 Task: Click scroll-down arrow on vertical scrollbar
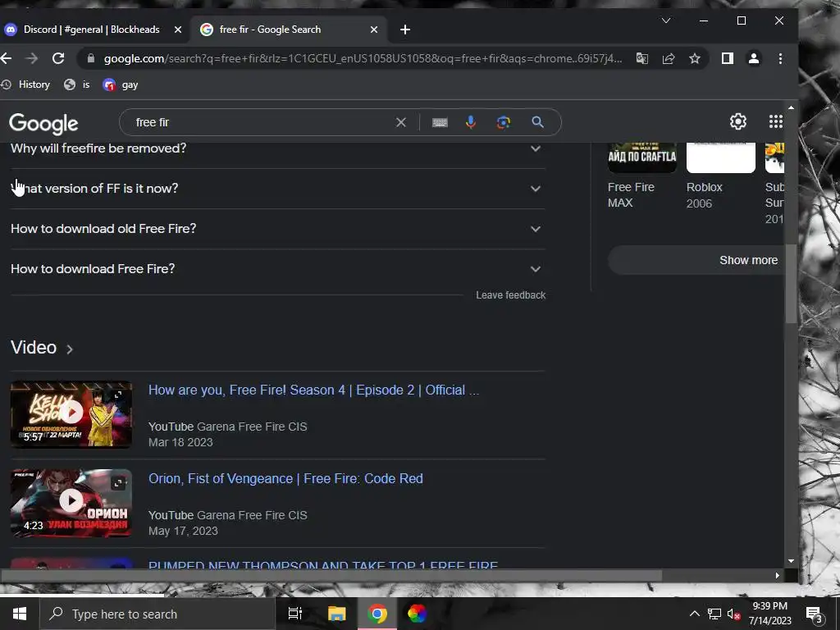point(792,561)
